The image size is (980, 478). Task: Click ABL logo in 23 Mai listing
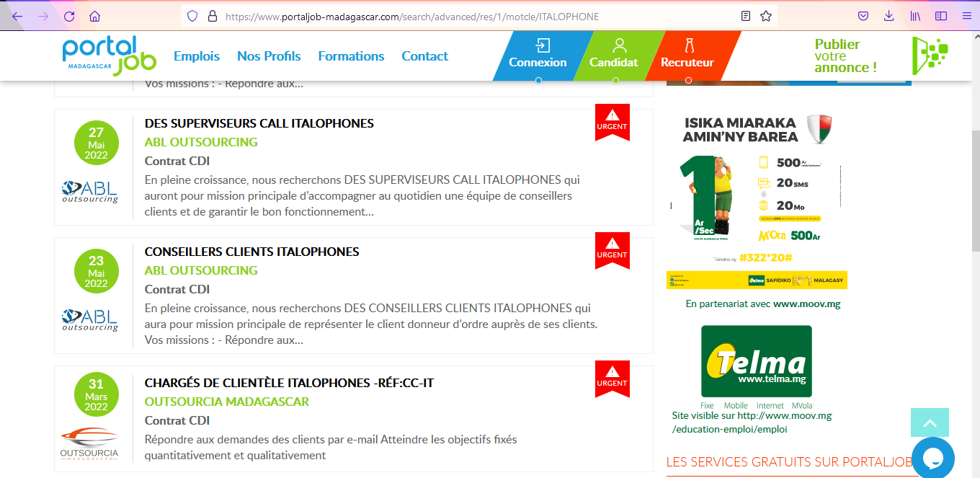click(x=90, y=319)
